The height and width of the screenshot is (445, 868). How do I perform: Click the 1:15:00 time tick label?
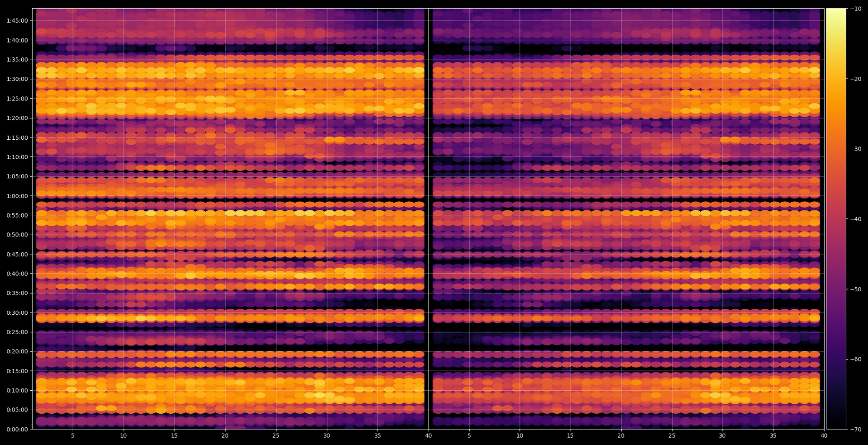(x=17, y=137)
